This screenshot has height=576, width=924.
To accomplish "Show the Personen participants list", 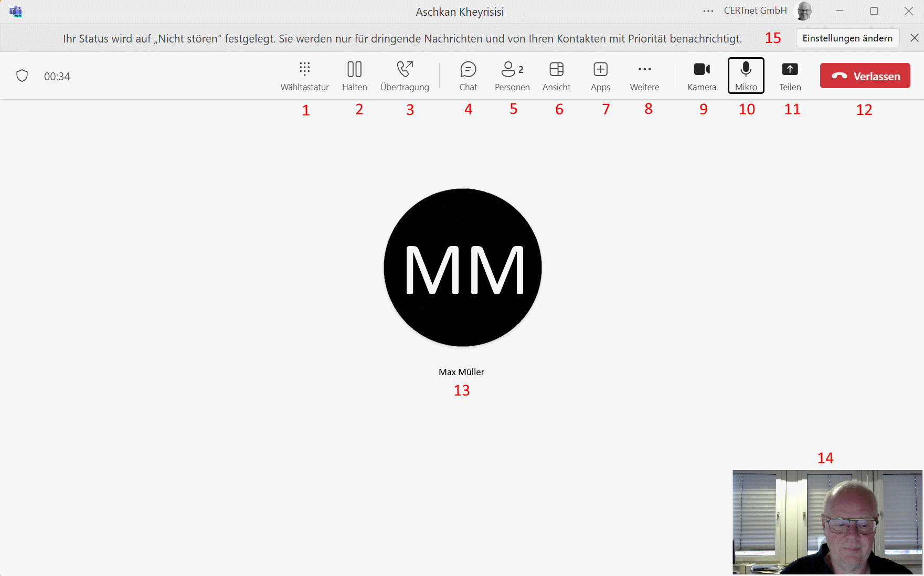I will pyautogui.click(x=512, y=76).
